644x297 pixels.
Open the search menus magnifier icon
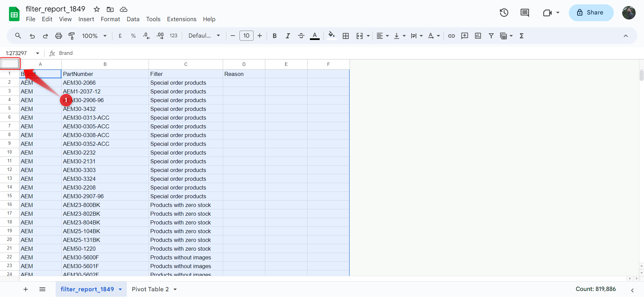(18, 36)
